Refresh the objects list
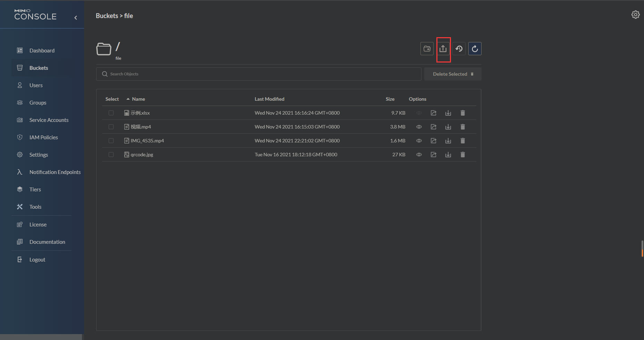Screen dimensions: 644x340 click(x=475, y=49)
